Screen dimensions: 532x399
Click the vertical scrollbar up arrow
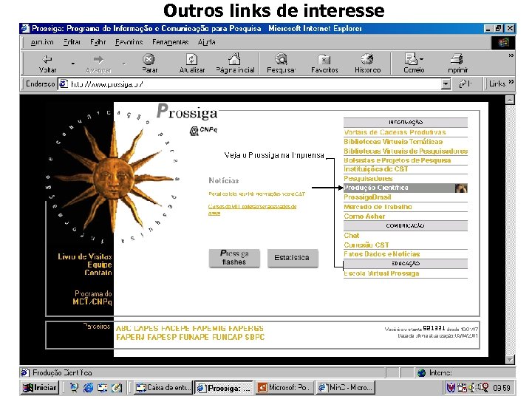510,100
